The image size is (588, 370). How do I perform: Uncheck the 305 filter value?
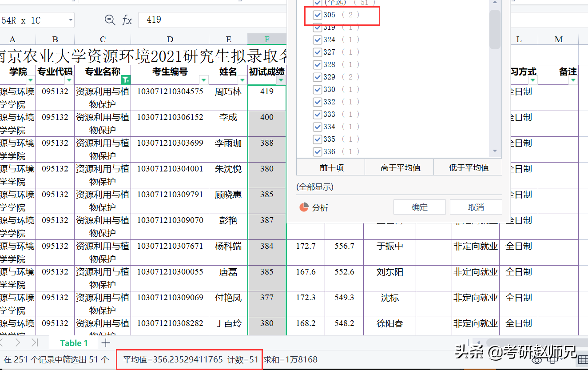317,15
